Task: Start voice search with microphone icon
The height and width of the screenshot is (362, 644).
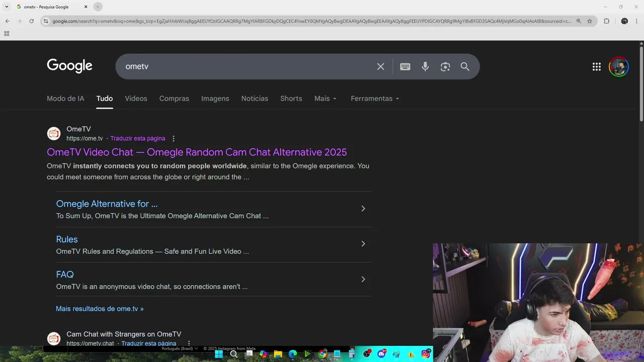Action: coord(425,66)
